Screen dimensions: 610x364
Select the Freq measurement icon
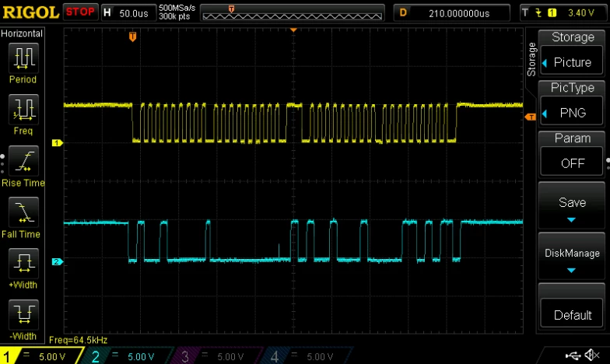click(23, 109)
